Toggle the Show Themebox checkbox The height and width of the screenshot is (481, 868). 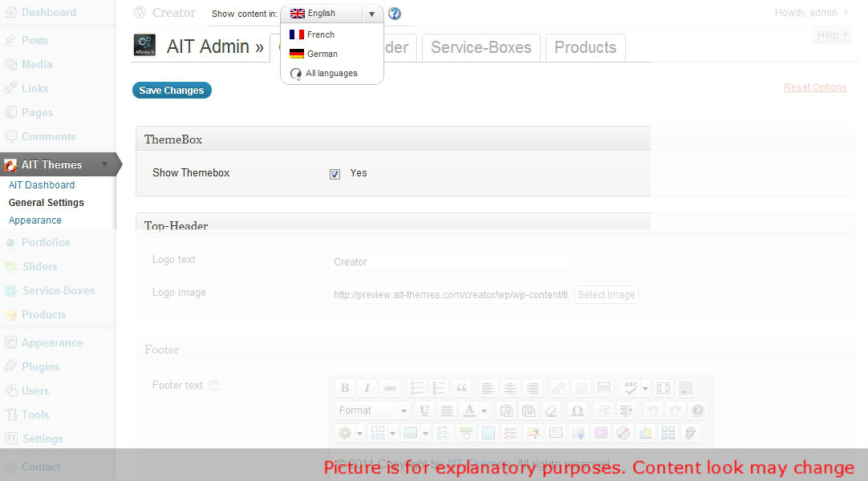coord(335,173)
